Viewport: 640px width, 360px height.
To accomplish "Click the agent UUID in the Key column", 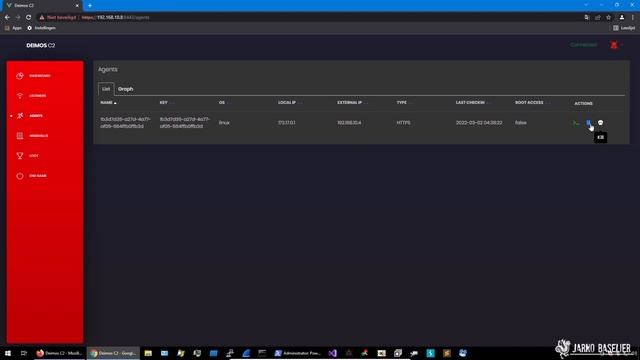I will pyautogui.click(x=184, y=123).
